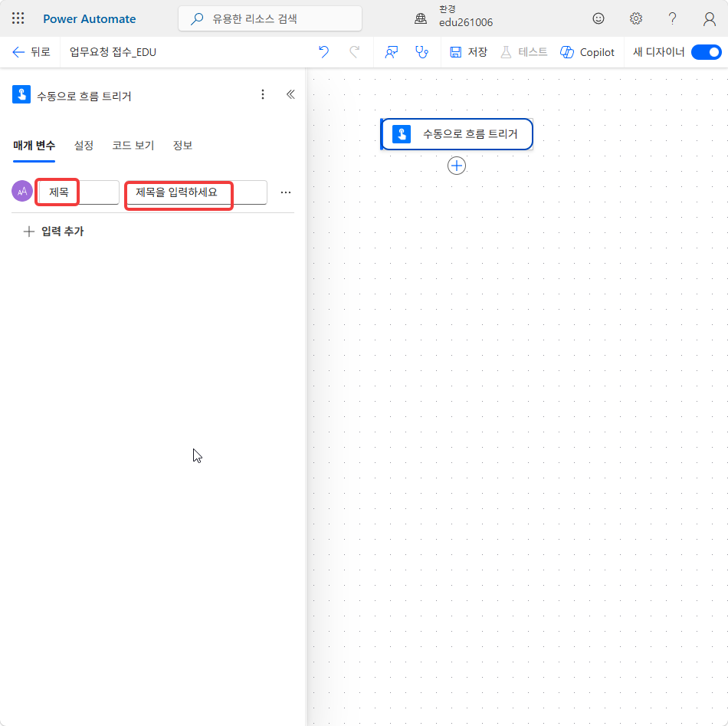Open the feedback person-chat toolbar icon
This screenshot has height=726, width=728.
(392, 52)
